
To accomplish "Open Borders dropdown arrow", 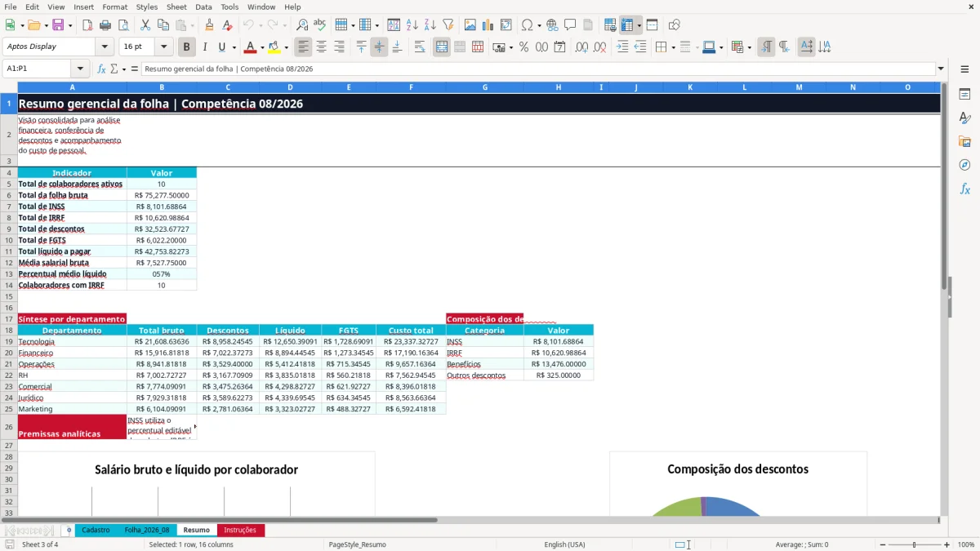I will 672,47.
